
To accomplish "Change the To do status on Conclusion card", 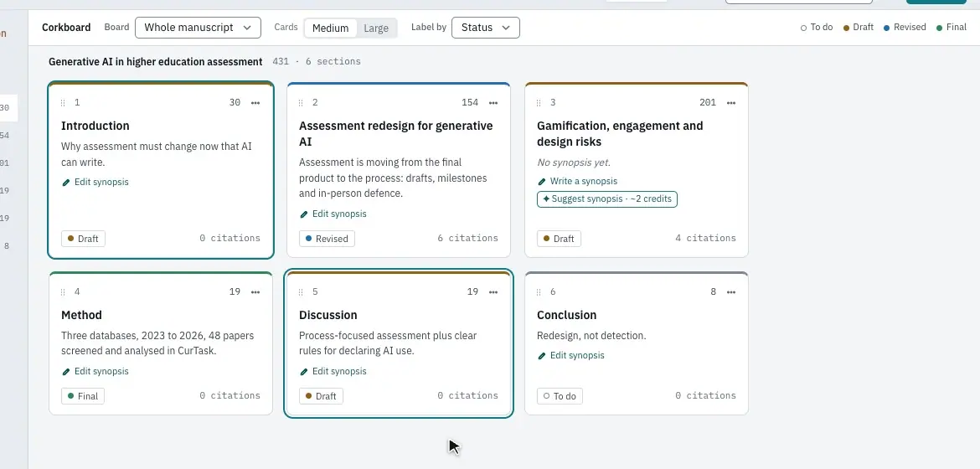I will coord(560,396).
